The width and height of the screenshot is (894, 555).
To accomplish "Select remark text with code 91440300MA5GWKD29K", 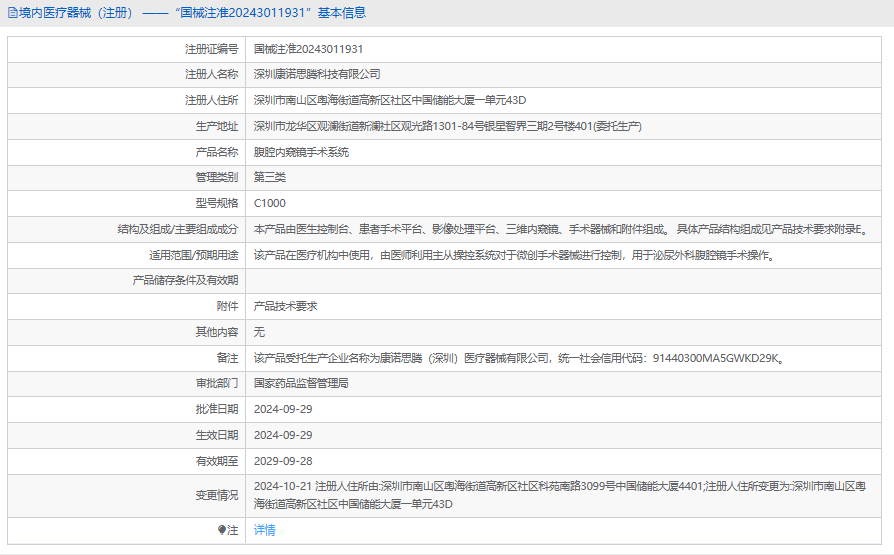I will click(x=520, y=358).
